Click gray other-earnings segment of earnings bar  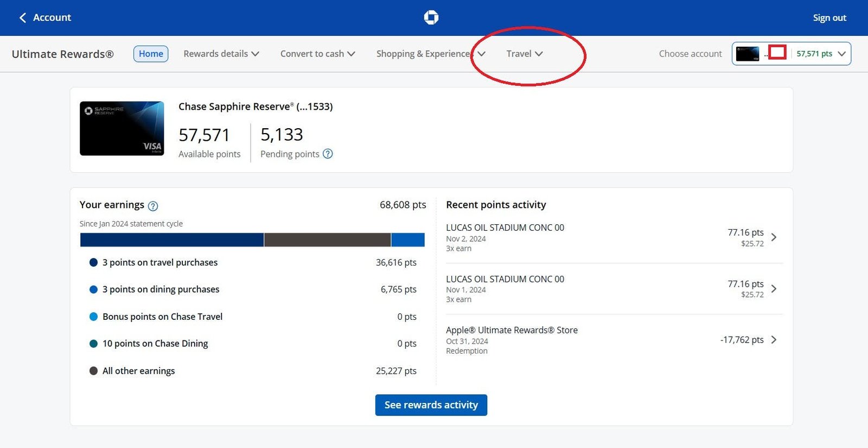coord(327,240)
